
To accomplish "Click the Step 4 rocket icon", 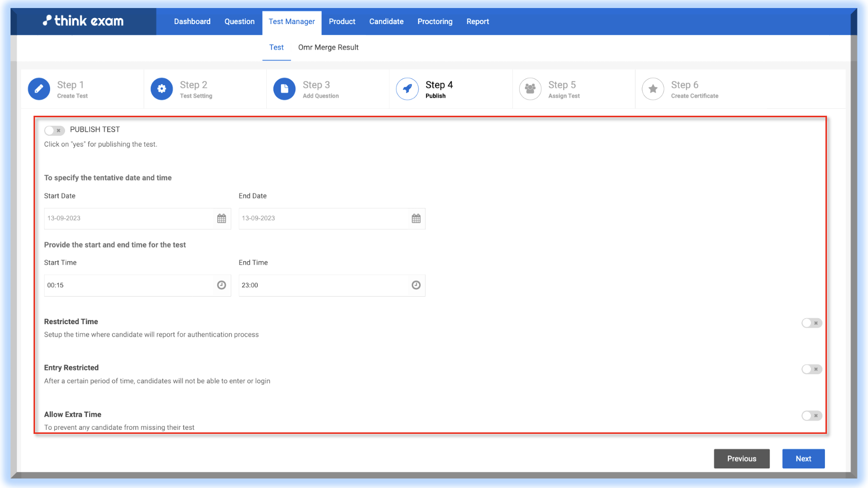I will (407, 89).
